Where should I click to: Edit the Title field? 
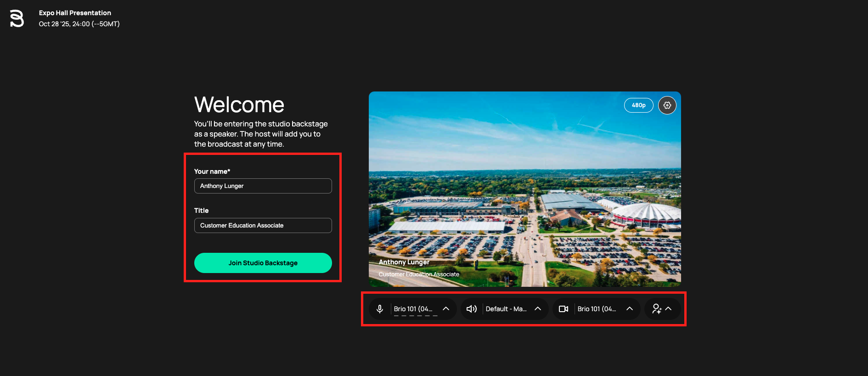pyautogui.click(x=263, y=226)
